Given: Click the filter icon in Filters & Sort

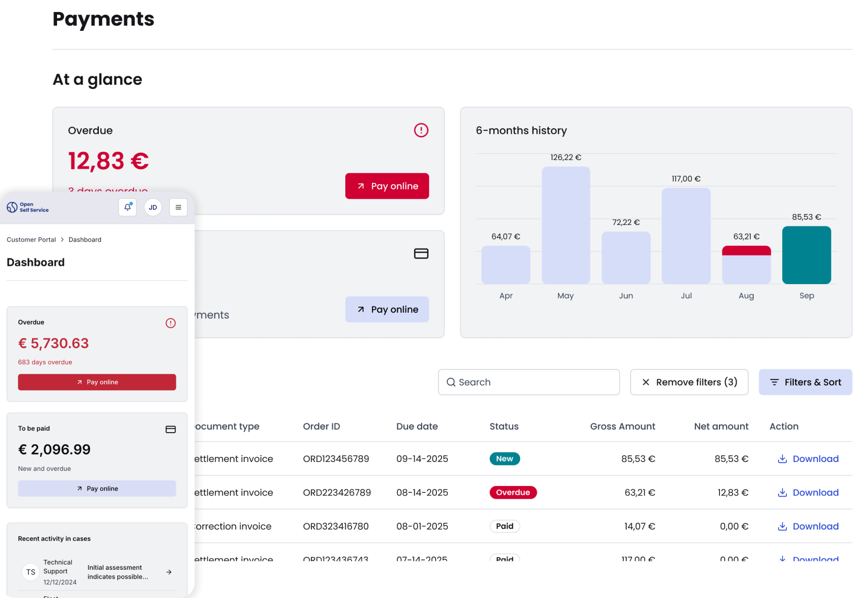Looking at the screenshot, I should (x=774, y=382).
